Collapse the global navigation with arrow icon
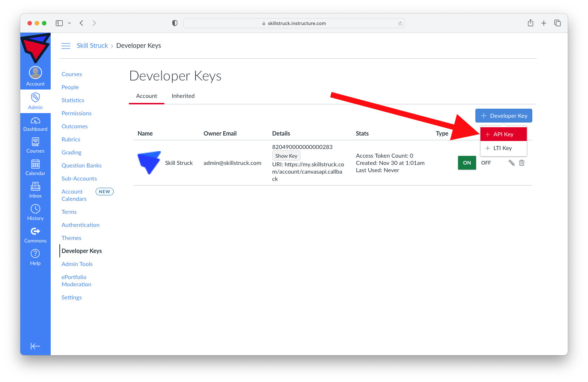The width and height of the screenshot is (588, 382). [x=35, y=346]
